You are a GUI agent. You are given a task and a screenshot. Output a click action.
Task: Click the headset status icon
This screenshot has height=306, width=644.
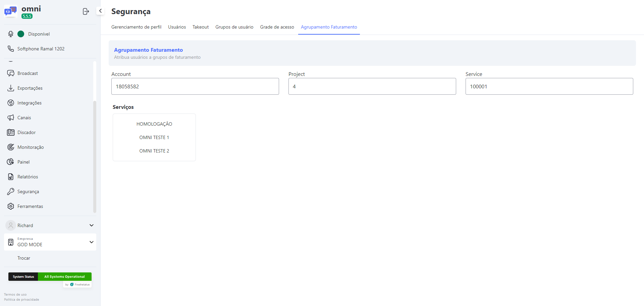11,34
